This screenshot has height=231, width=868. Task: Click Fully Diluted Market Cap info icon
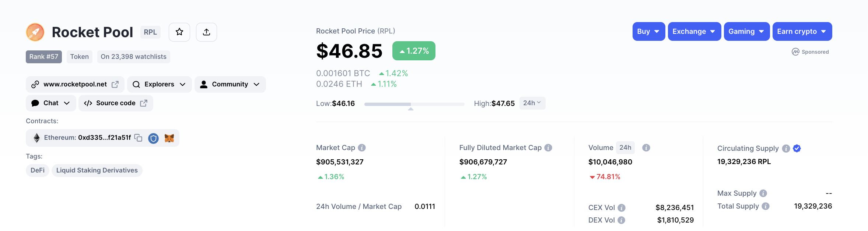tap(548, 148)
